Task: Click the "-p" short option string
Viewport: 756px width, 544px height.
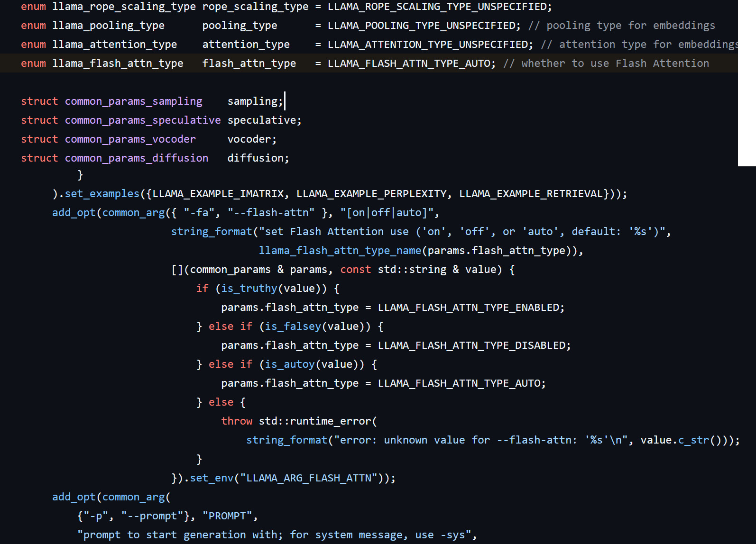Action: [96, 516]
